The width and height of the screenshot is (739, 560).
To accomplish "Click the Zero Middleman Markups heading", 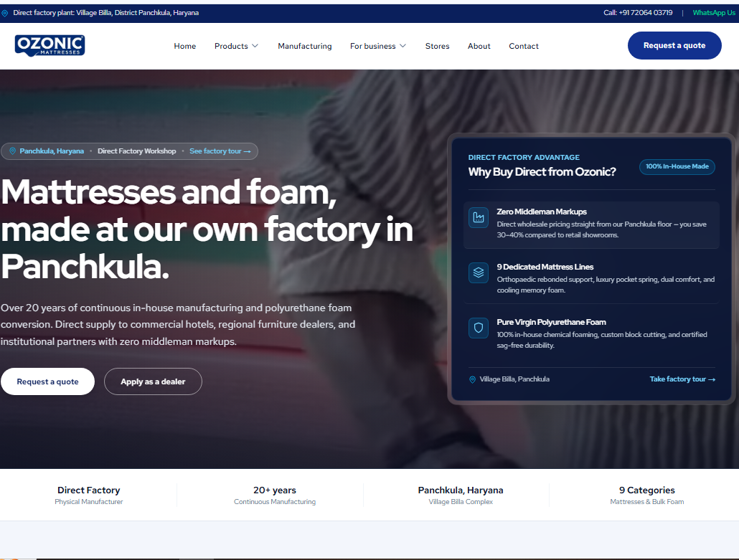I will (x=542, y=212).
